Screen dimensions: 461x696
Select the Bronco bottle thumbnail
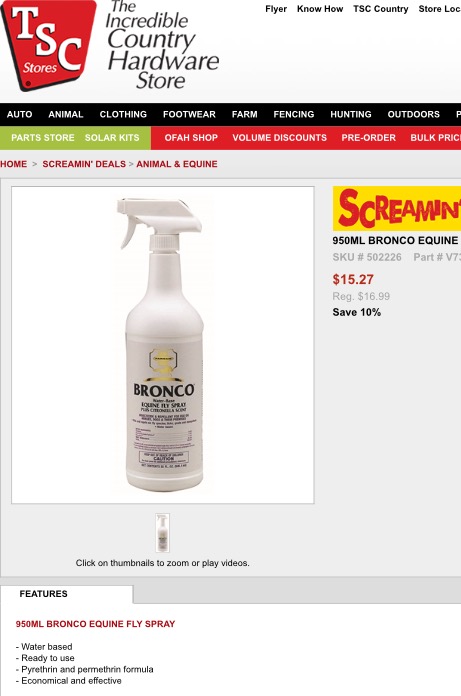click(x=162, y=533)
